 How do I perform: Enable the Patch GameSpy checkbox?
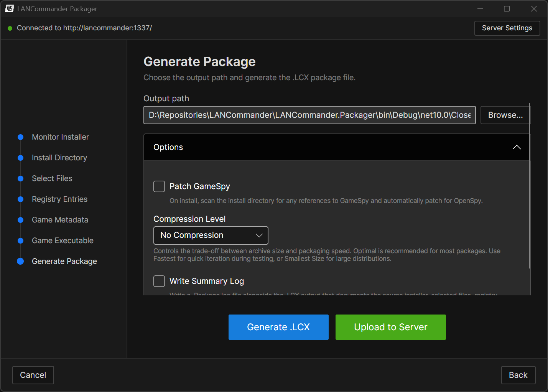pyautogui.click(x=159, y=186)
